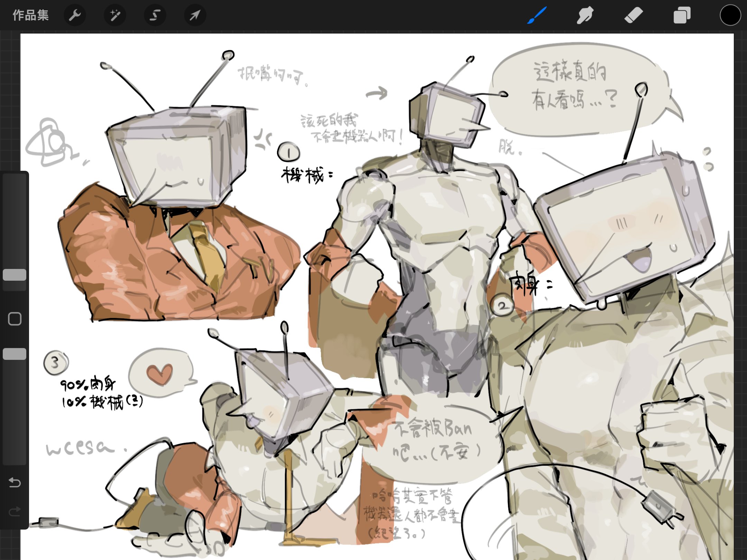Undo the last stroke with sidebar arrow

(15, 482)
